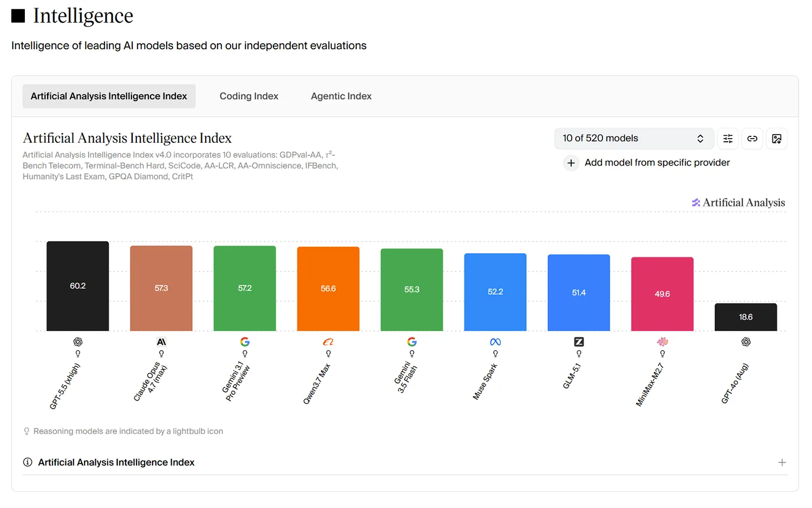Screen dimensions: 812x508
Task: Select the short GPT-4o (Aug) bar
Action: pyautogui.click(x=746, y=317)
